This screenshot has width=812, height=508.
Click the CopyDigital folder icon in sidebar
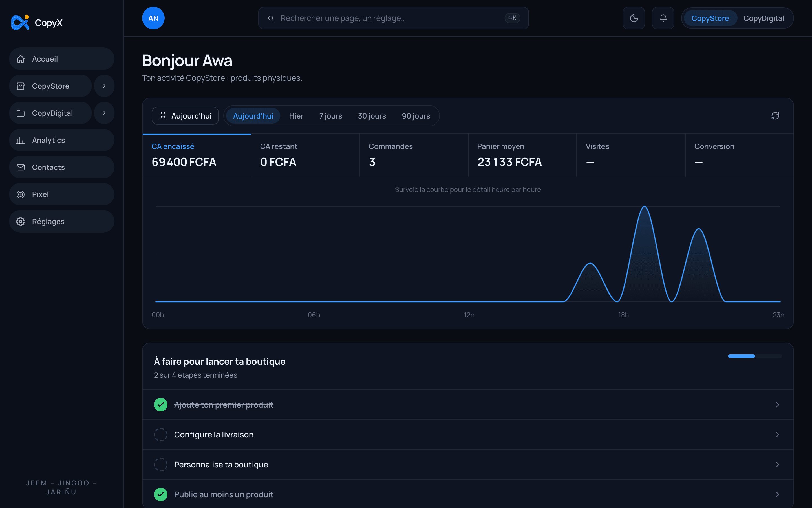coord(21,113)
